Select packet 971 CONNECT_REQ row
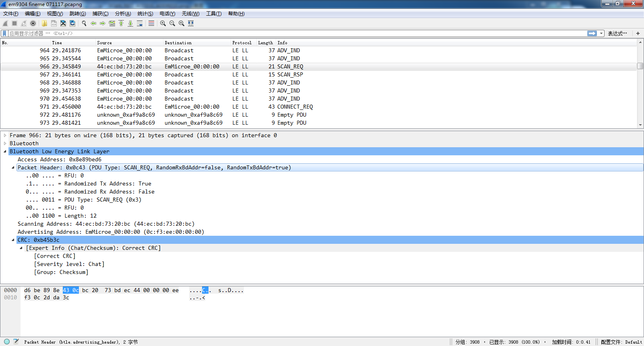The width and height of the screenshot is (644, 346). [319, 107]
